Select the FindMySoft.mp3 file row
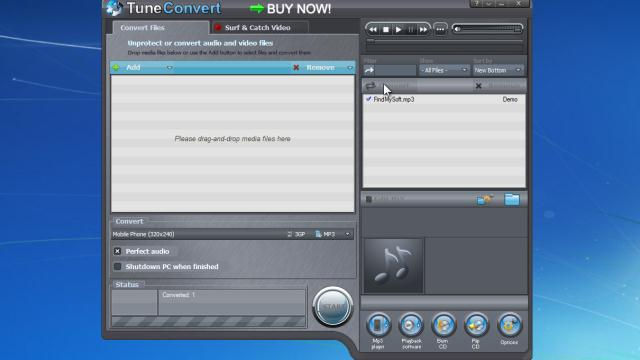 click(x=444, y=99)
